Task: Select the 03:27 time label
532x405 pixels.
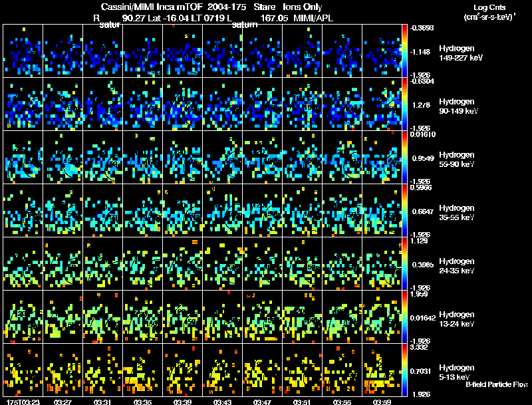Action: [63, 402]
